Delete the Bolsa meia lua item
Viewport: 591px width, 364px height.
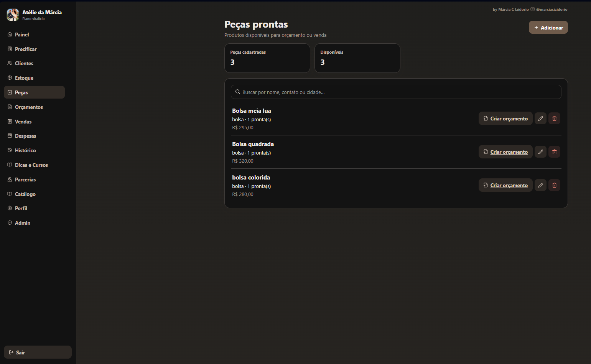(x=554, y=119)
